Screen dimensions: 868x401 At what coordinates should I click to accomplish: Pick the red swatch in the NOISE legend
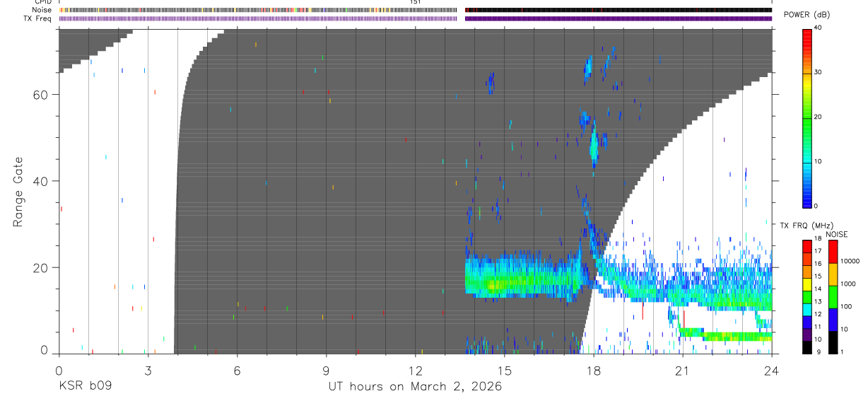click(x=833, y=251)
